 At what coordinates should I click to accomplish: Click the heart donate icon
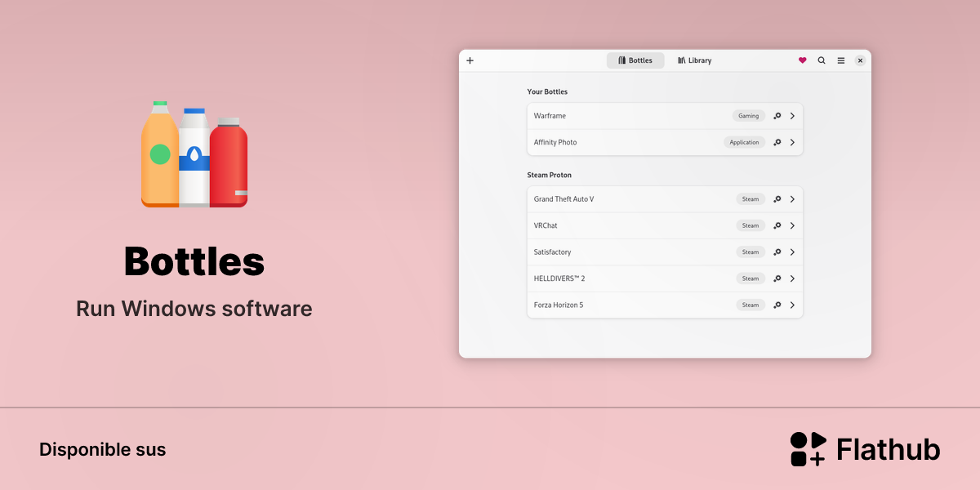pyautogui.click(x=802, y=60)
